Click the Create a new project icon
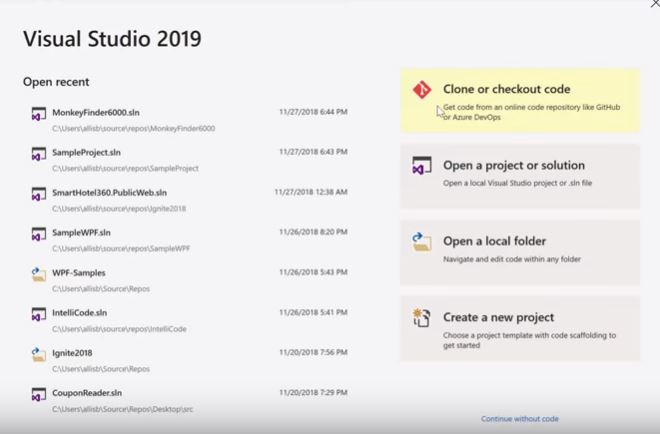This screenshot has height=434, width=660. click(422, 318)
